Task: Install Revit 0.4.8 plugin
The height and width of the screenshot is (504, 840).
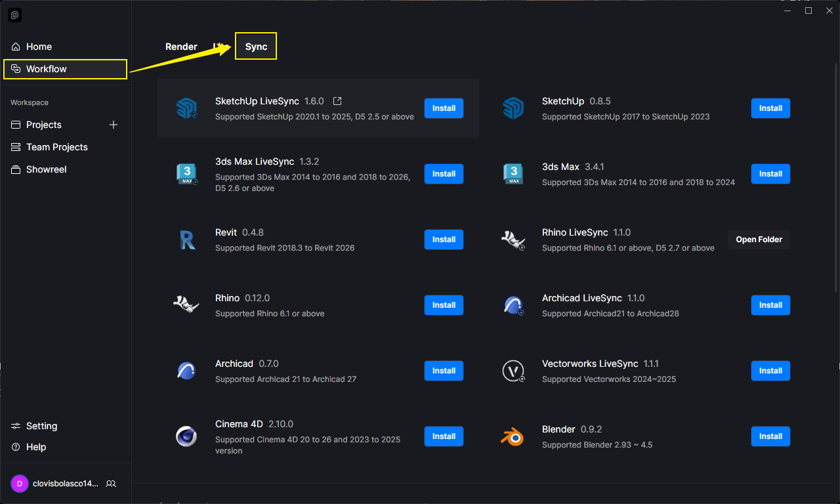Action: [x=444, y=240]
